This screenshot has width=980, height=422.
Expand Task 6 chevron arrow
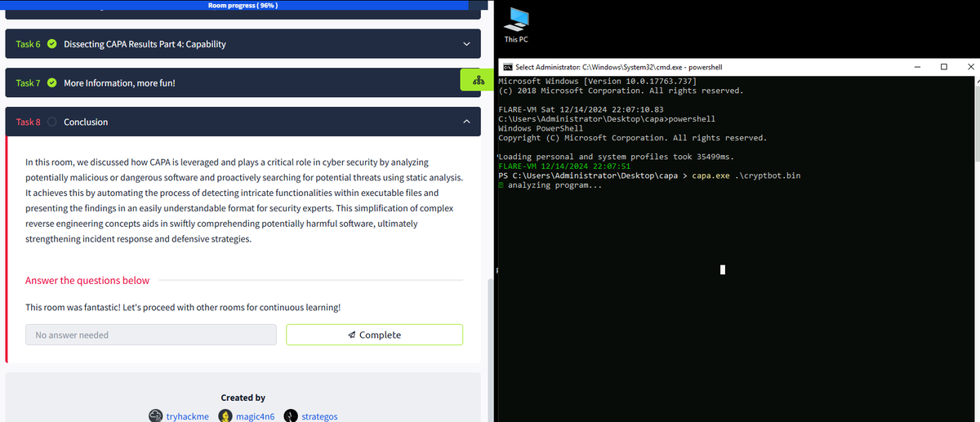coord(466,44)
